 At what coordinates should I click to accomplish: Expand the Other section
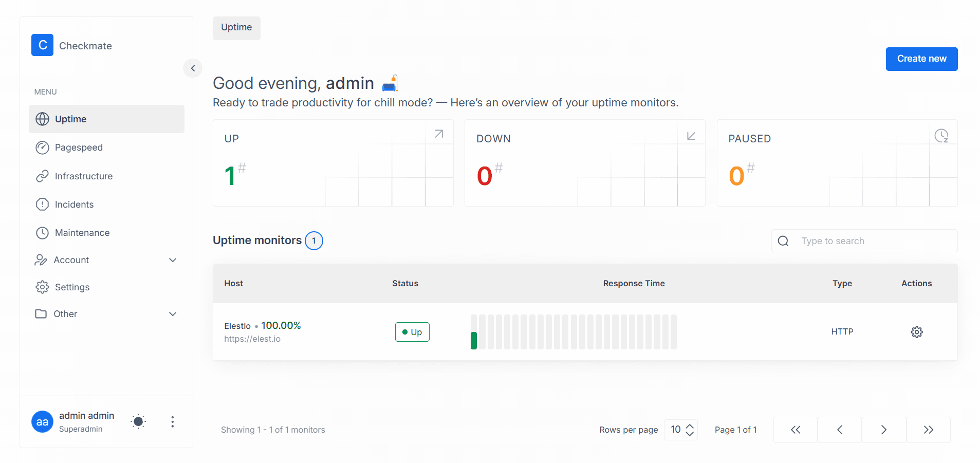[173, 313]
